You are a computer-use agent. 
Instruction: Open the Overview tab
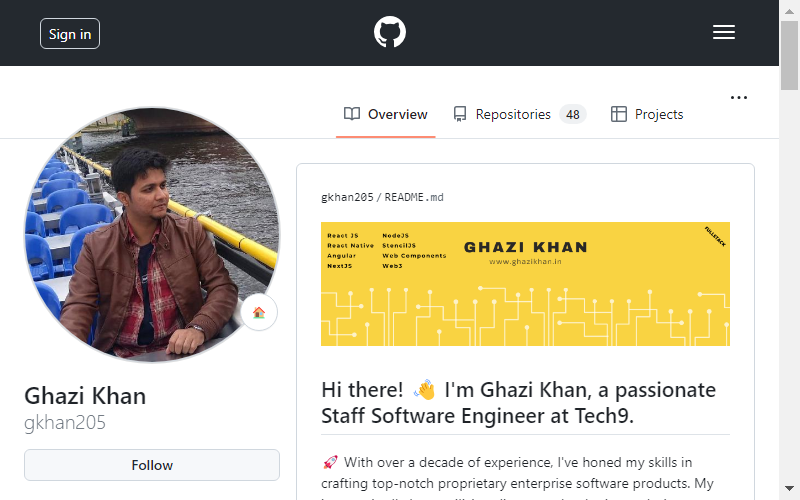coord(385,114)
